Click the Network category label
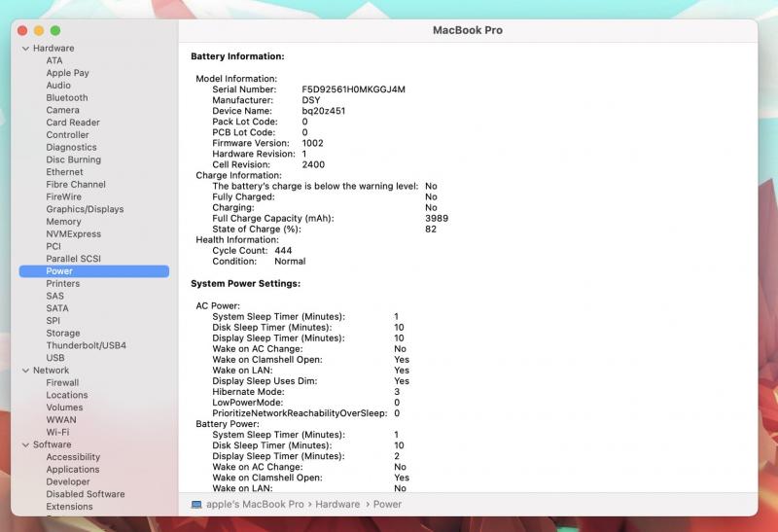The width and height of the screenshot is (778, 532). pyautogui.click(x=51, y=371)
